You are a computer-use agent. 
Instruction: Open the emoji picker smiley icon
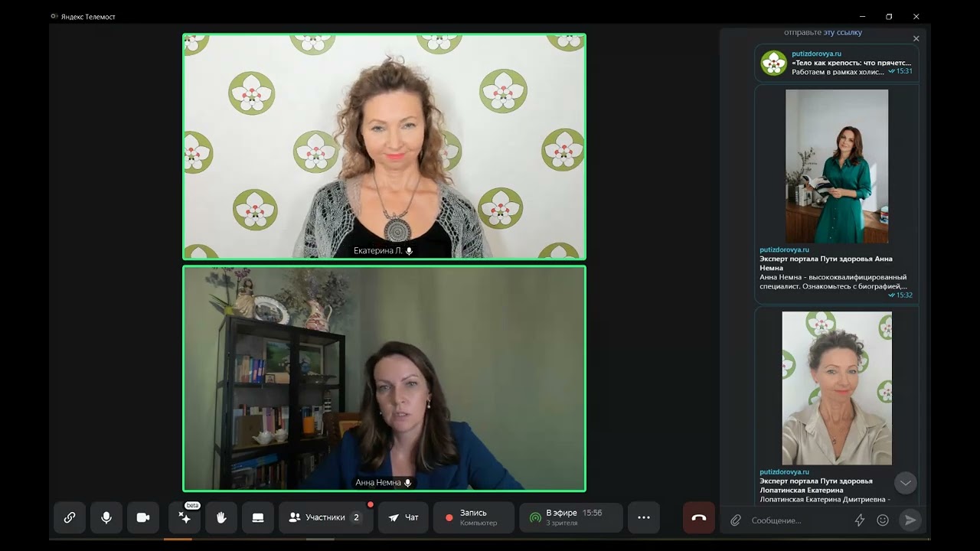pos(883,520)
